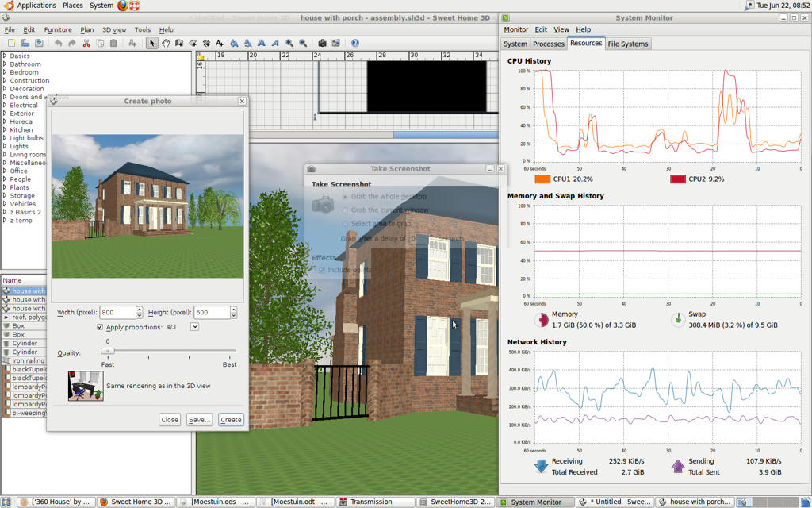Click the Height pixel spinner arrows
The height and width of the screenshot is (508, 812).
[x=234, y=312]
